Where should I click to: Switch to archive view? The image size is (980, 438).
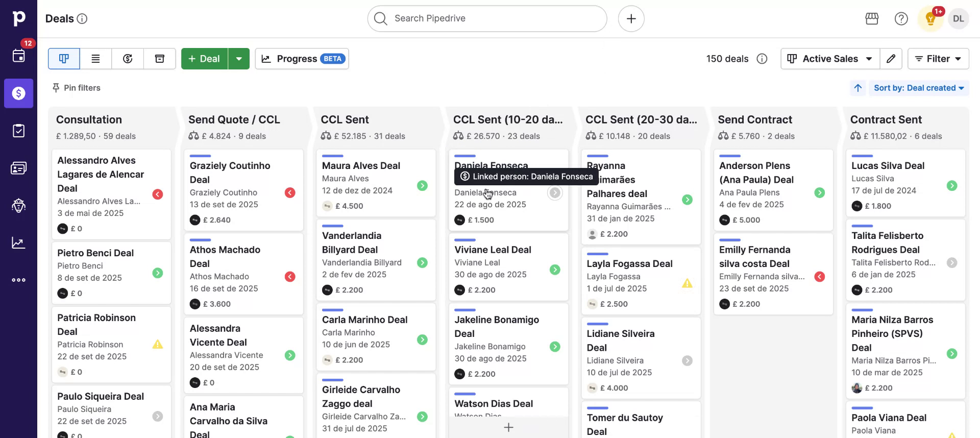160,59
